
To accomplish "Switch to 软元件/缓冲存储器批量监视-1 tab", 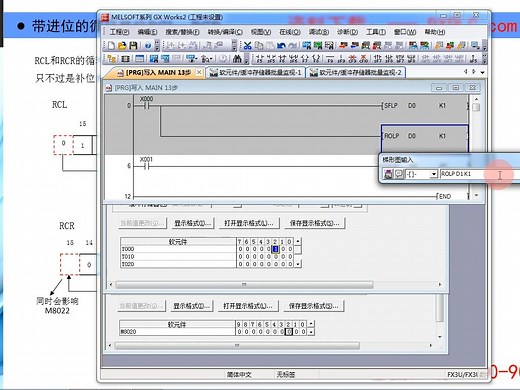I will point(255,72).
